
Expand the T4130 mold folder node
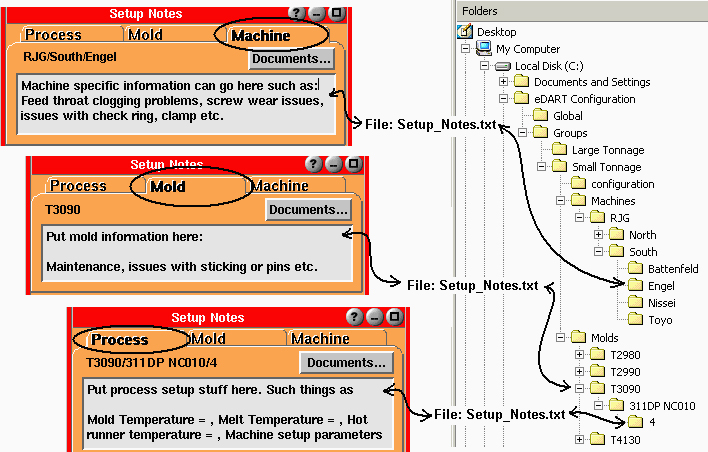pos(579,439)
